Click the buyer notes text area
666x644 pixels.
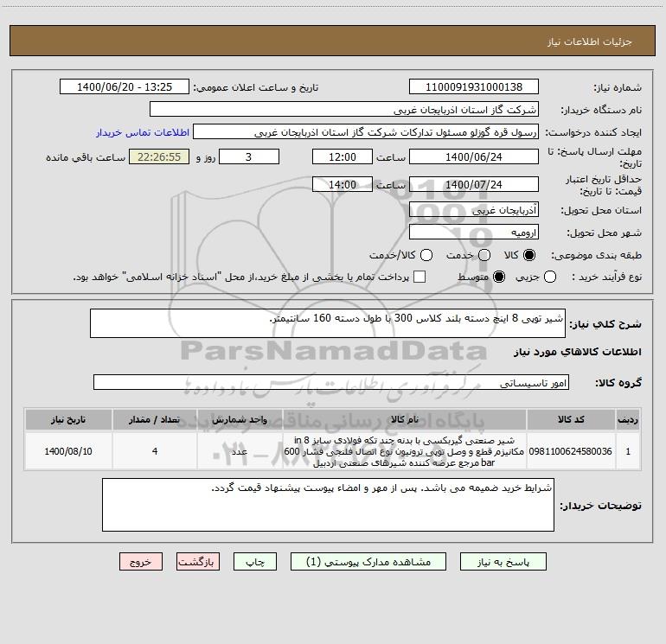[x=329, y=505]
